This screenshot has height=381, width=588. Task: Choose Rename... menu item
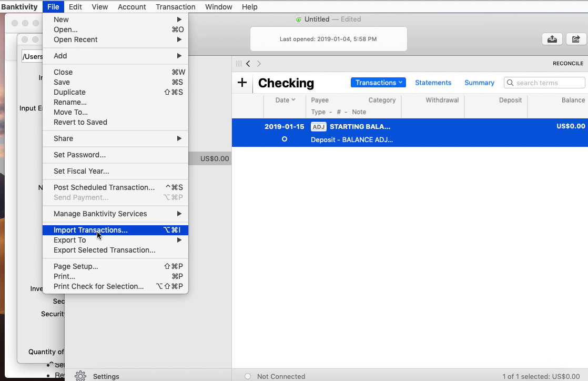coord(115,102)
